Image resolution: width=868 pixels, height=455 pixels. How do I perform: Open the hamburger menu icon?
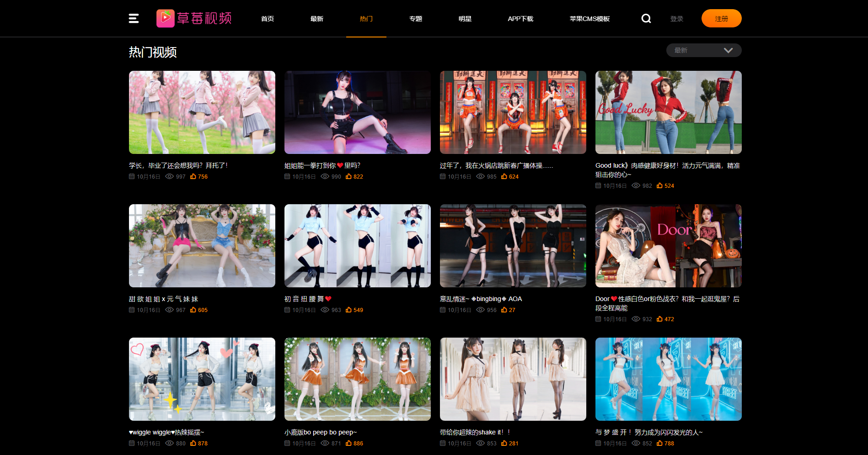click(x=134, y=18)
